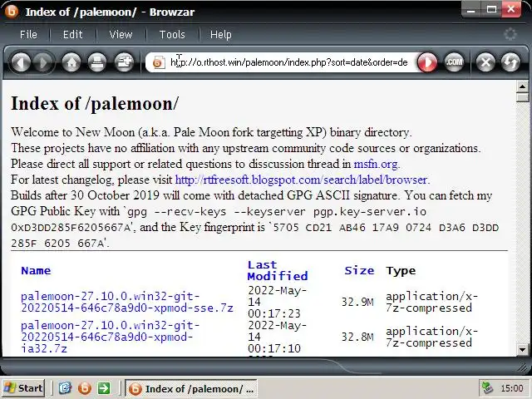Image resolution: width=532 pixels, height=399 pixels.
Task: Click the green arrow quick launch icon
Action: point(104,388)
